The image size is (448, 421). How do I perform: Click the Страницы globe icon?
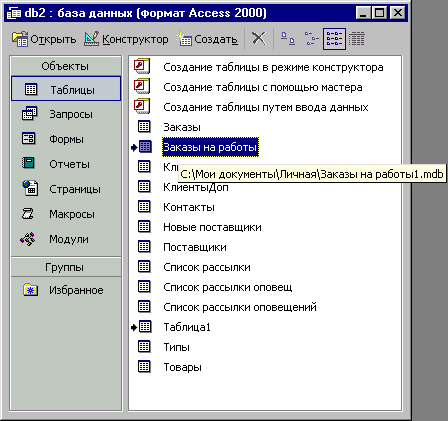(x=30, y=188)
